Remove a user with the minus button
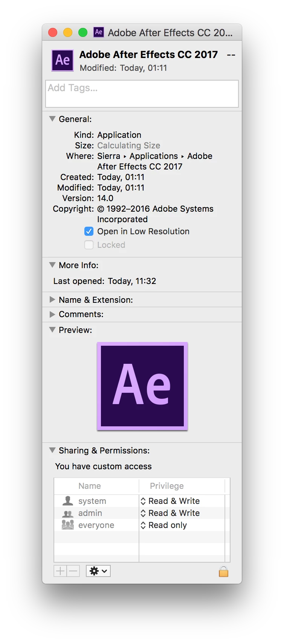 tap(73, 571)
